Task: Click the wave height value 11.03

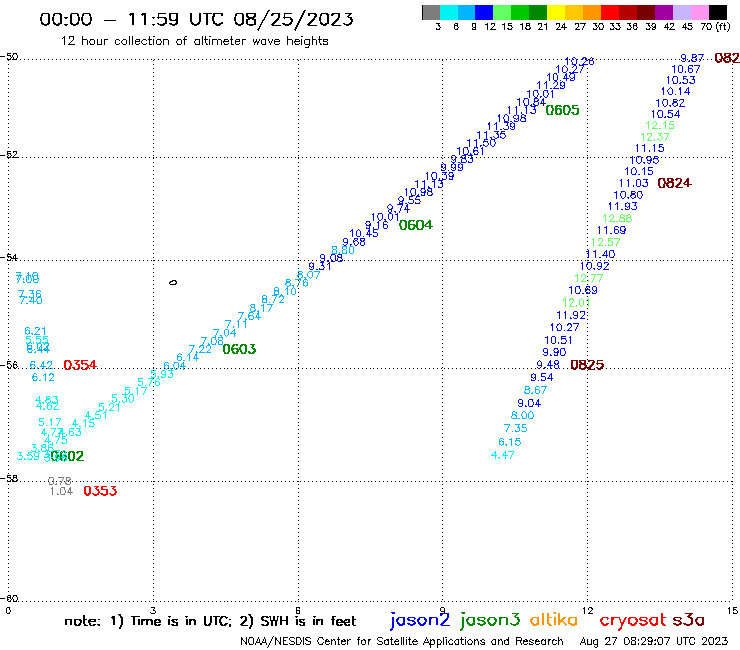Action: click(634, 183)
